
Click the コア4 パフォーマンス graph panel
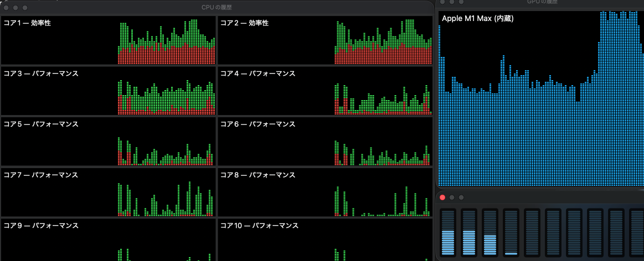pos(325,91)
